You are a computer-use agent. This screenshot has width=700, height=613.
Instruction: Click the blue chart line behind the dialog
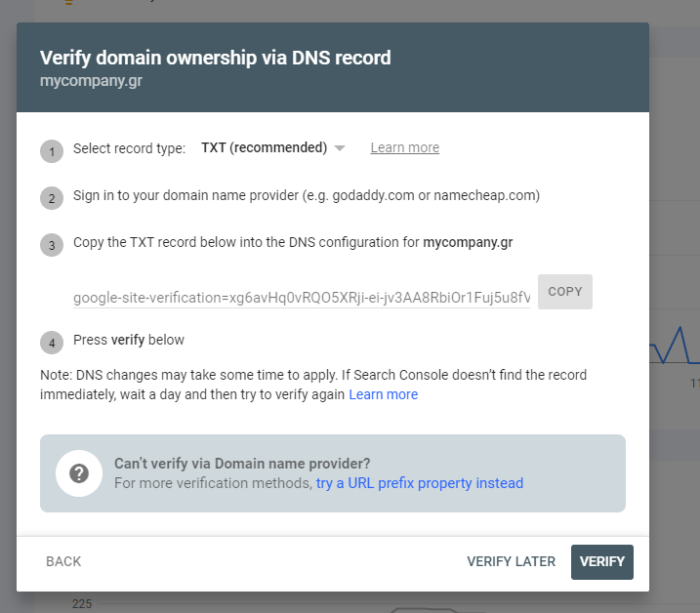tap(675, 346)
